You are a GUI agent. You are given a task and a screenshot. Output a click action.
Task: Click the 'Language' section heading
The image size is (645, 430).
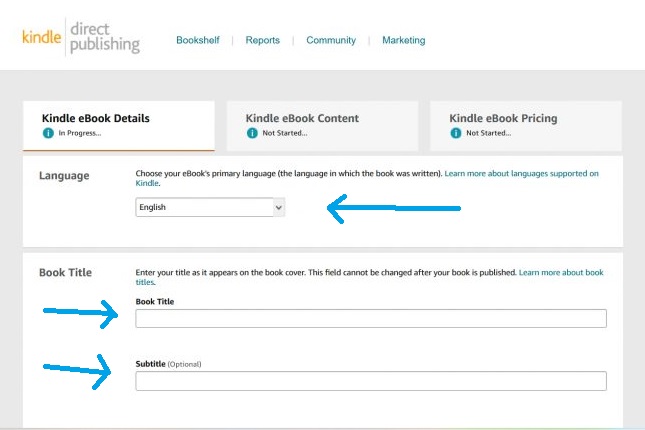coord(64,176)
